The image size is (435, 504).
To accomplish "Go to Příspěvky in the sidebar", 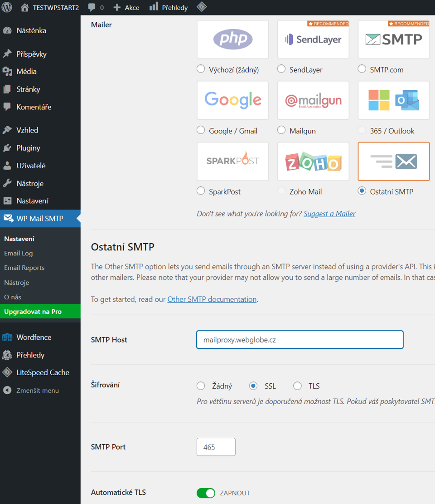I will pyautogui.click(x=40, y=54).
